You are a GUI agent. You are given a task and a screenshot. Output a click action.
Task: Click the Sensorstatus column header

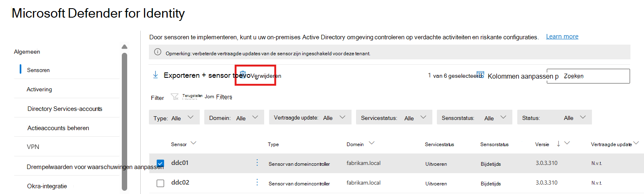tap(494, 144)
